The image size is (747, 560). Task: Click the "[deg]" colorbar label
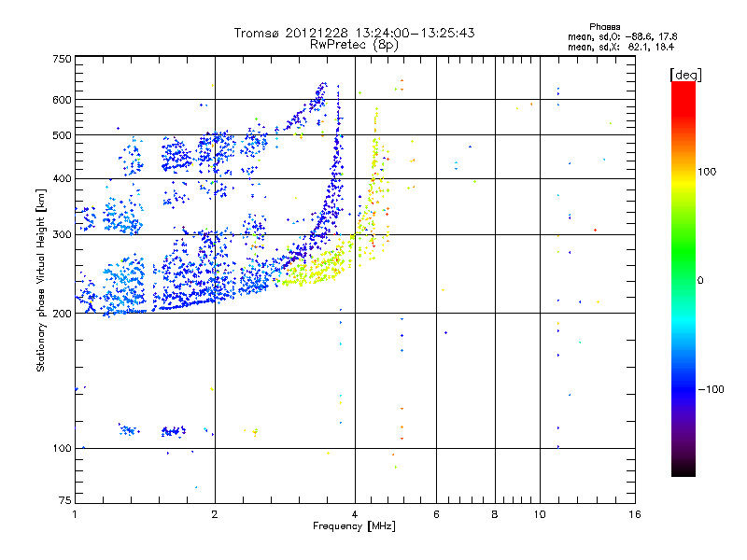[685, 75]
